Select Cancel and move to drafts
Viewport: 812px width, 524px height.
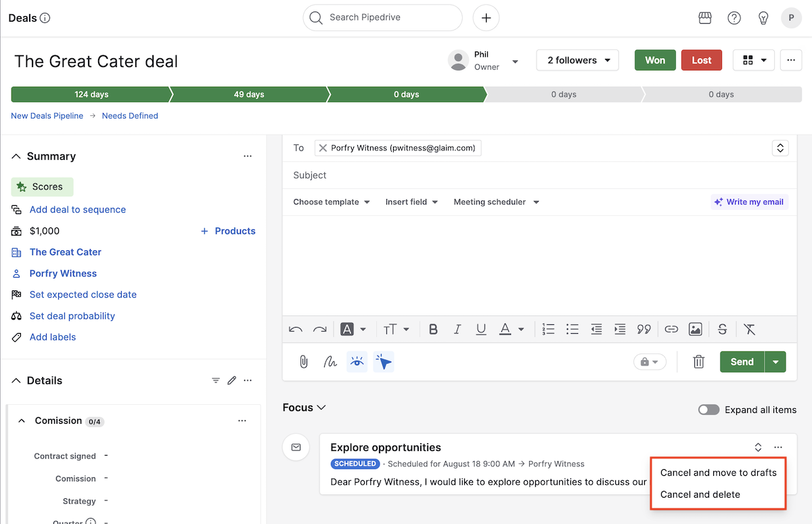(719, 473)
